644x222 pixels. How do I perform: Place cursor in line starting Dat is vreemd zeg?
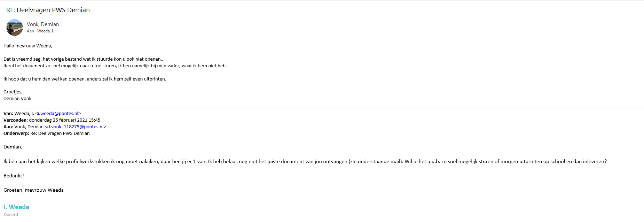pos(83,59)
